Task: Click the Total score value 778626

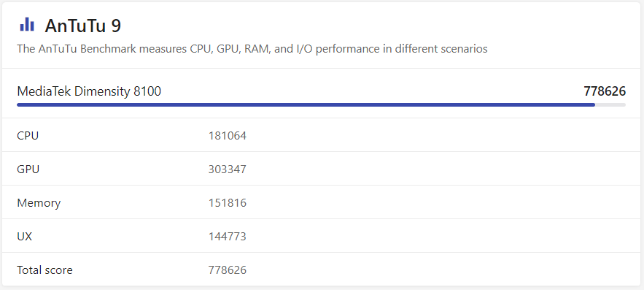Action: [x=227, y=270]
